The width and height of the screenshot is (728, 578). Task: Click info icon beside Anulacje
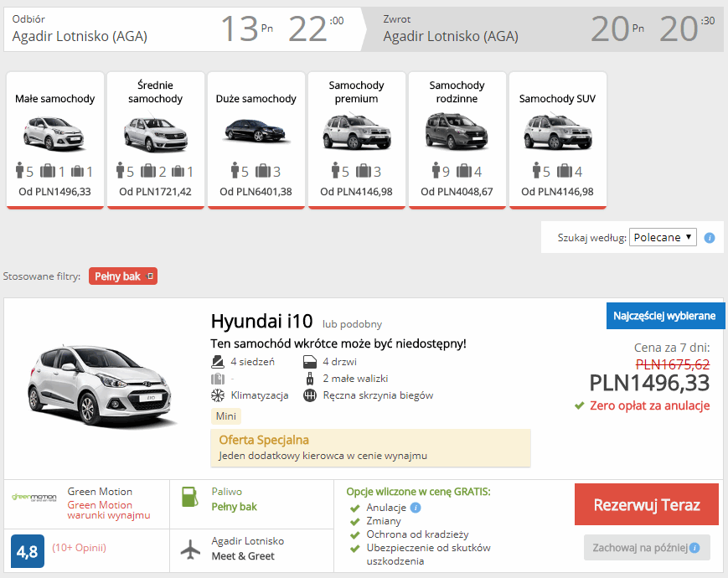[416, 508]
